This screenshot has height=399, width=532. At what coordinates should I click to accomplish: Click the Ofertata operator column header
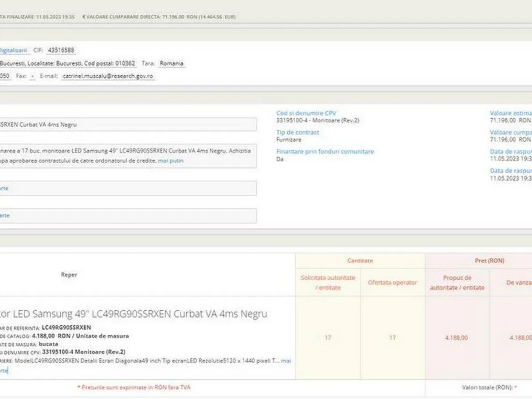pos(392,282)
